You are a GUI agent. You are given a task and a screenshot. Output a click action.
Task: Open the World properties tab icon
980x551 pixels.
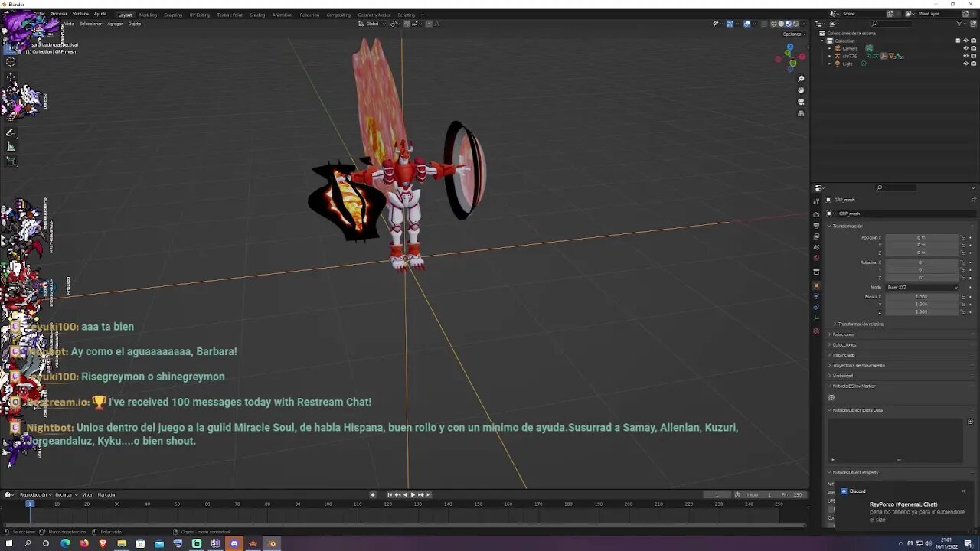816,258
